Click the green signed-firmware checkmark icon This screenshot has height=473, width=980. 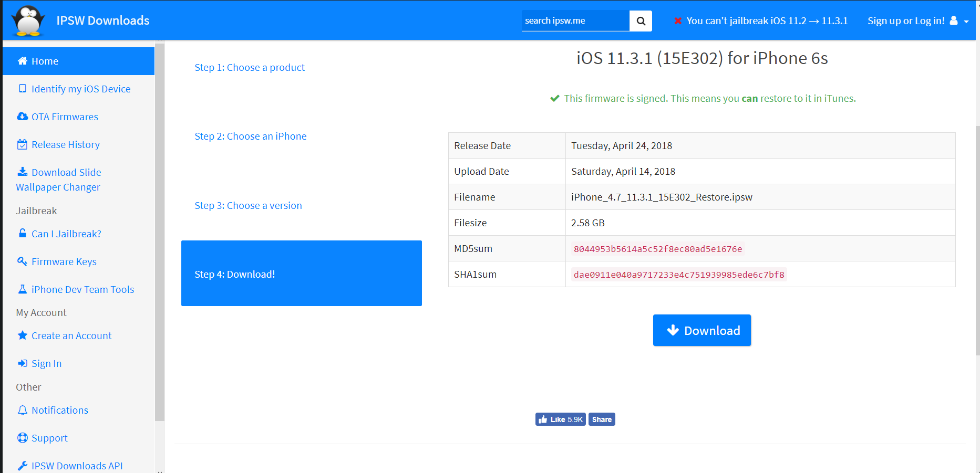pyautogui.click(x=555, y=98)
